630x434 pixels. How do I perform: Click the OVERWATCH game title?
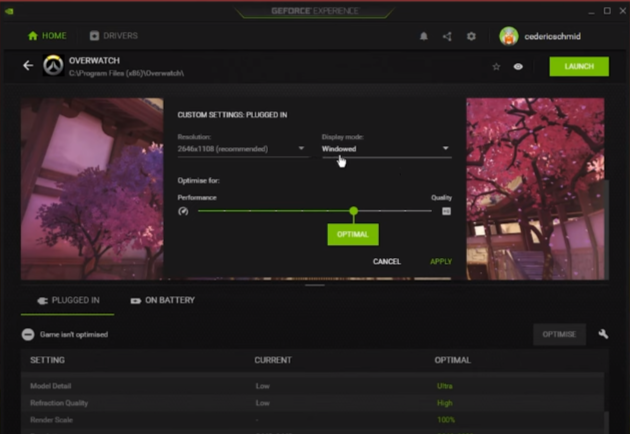click(x=94, y=61)
